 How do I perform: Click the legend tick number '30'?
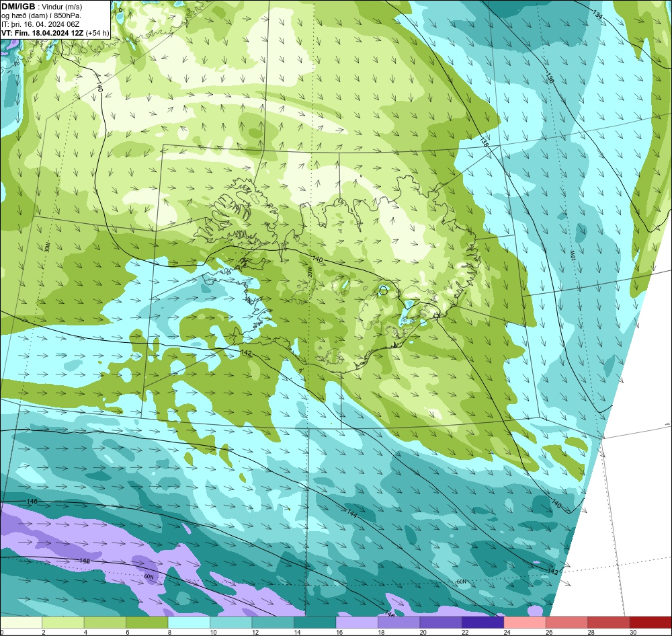click(x=633, y=632)
